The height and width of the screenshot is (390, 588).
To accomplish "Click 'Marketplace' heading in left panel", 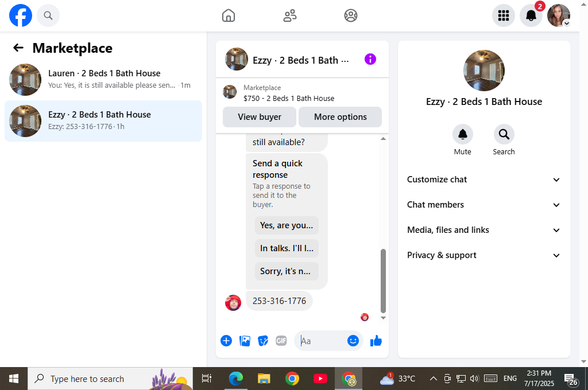I will click(72, 48).
